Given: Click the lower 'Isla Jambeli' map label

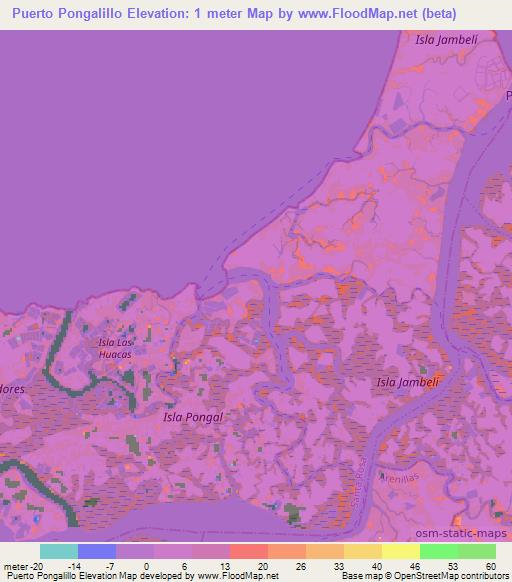Looking at the screenshot, I should [408, 382].
